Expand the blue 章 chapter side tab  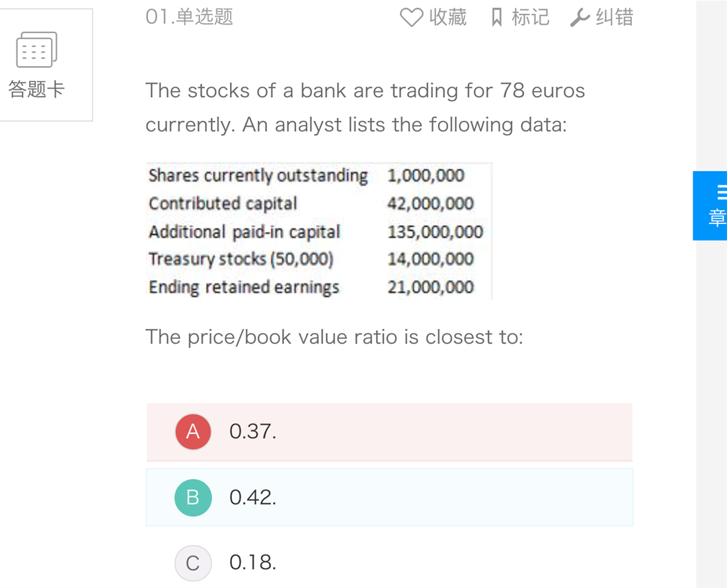pos(716,217)
